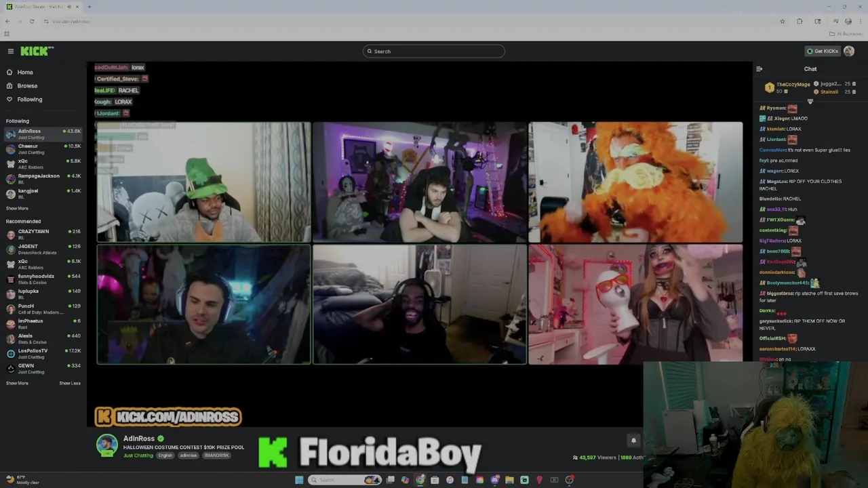Viewport: 868px width, 488px height.
Task: Click the AdinRoss channel name below video
Action: pyautogui.click(x=139, y=439)
